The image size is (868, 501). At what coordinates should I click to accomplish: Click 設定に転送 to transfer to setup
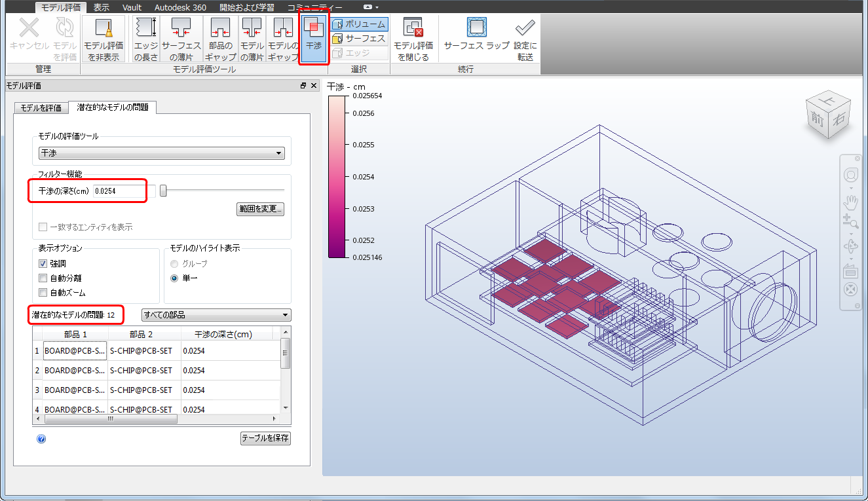click(x=525, y=39)
